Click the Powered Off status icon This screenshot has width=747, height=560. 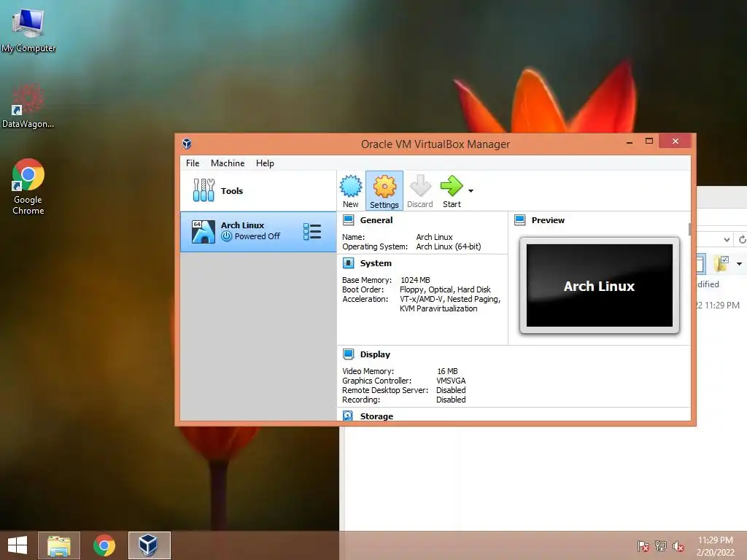[227, 236]
